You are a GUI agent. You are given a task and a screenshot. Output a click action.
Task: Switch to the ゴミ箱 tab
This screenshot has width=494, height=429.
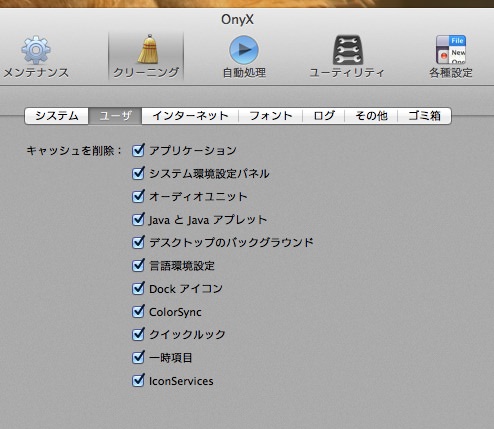click(x=424, y=116)
